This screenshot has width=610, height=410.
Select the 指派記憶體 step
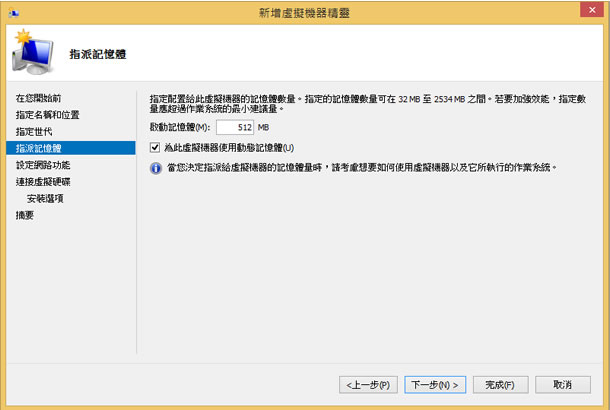click(71, 148)
